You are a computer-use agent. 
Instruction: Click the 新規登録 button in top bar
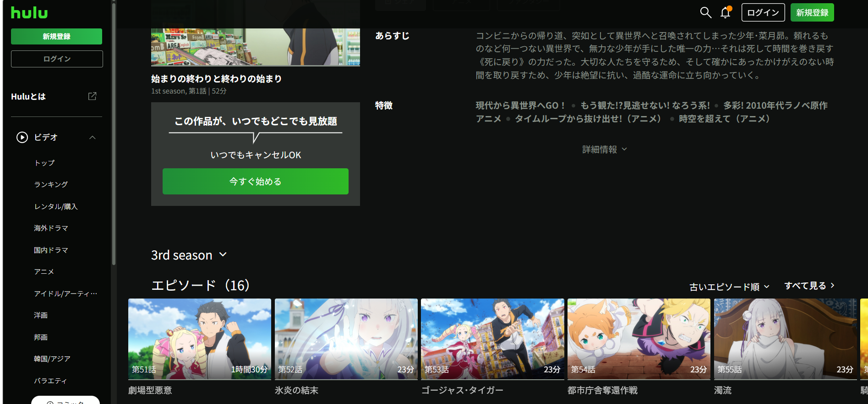pos(812,12)
